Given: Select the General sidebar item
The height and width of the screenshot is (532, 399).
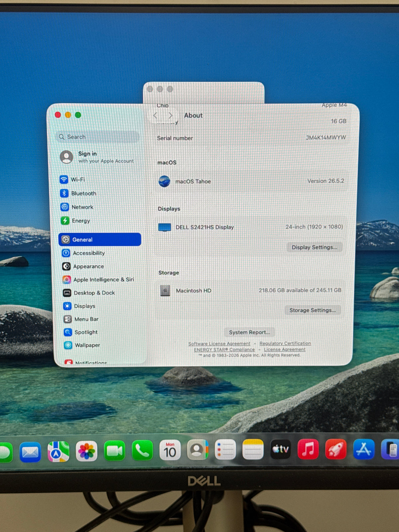Looking at the screenshot, I should click(100, 239).
